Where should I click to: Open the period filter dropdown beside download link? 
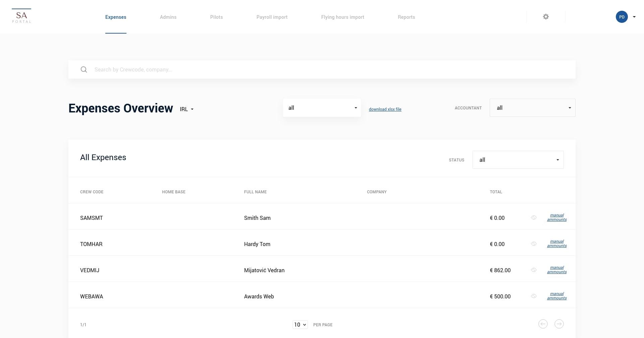[x=322, y=108]
